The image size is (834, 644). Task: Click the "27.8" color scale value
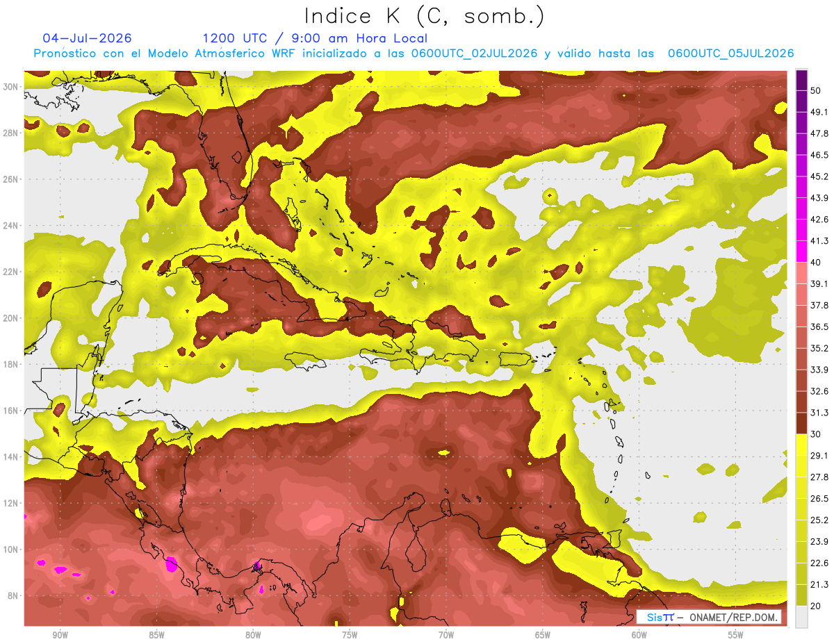(819, 477)
